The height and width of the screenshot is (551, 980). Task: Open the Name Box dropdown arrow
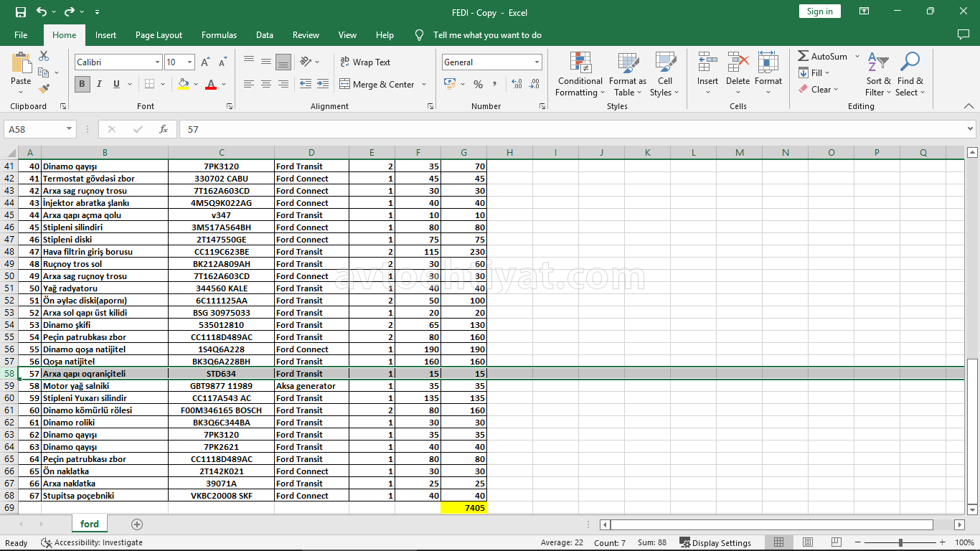[70, 129]
